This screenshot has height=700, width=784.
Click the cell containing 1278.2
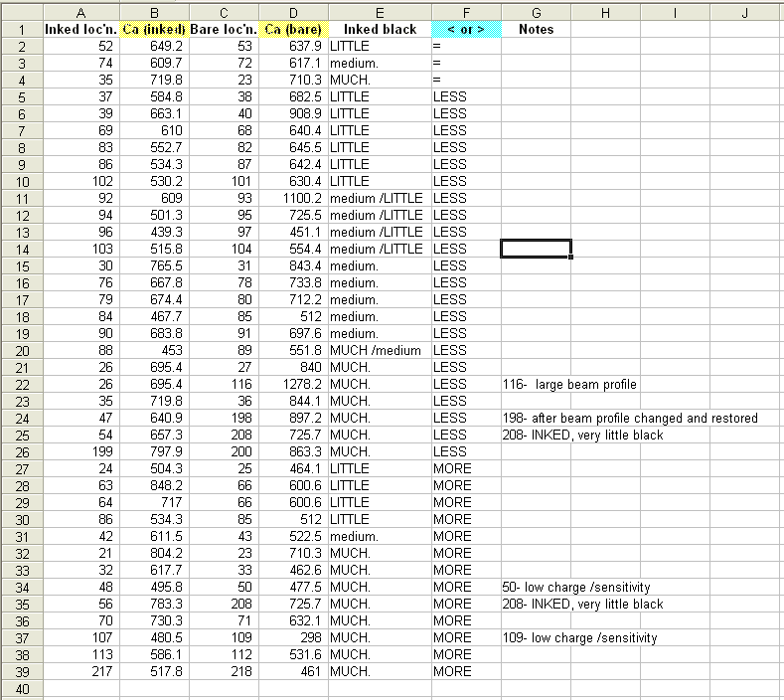click(293, 384)
